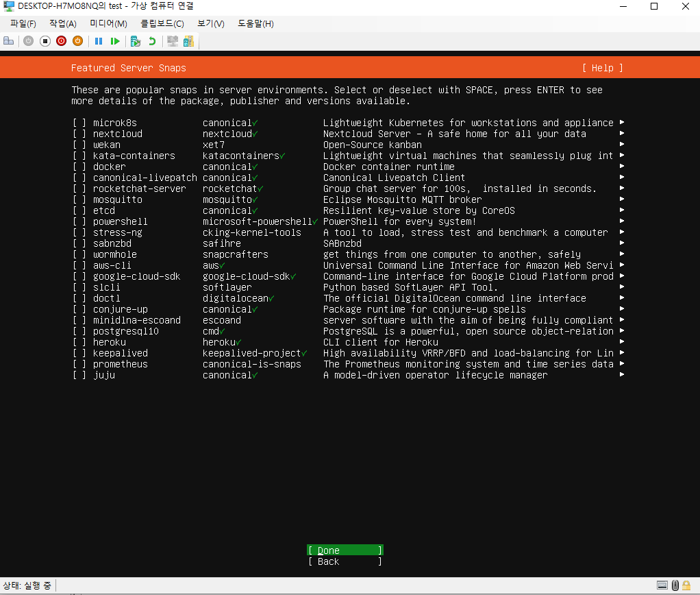Toggle the microk8s snap checkbox
Viewport: 700px width, 595px height.
(79, 123)
